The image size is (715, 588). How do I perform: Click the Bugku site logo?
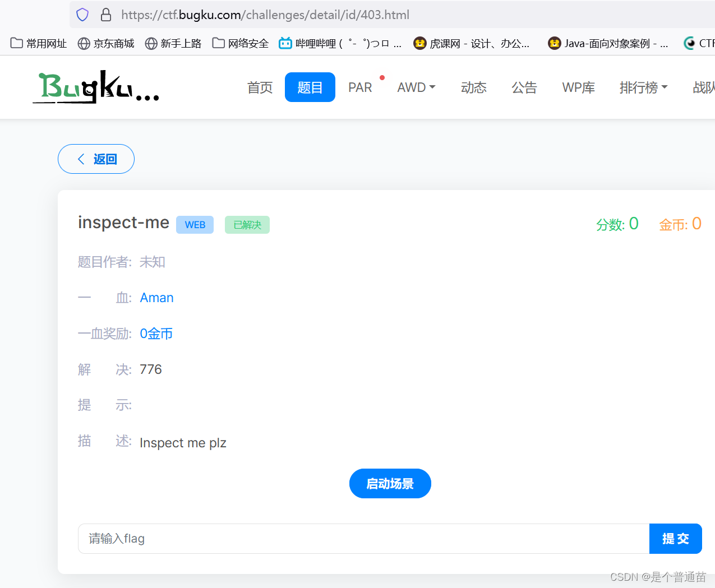pos(95,87)
